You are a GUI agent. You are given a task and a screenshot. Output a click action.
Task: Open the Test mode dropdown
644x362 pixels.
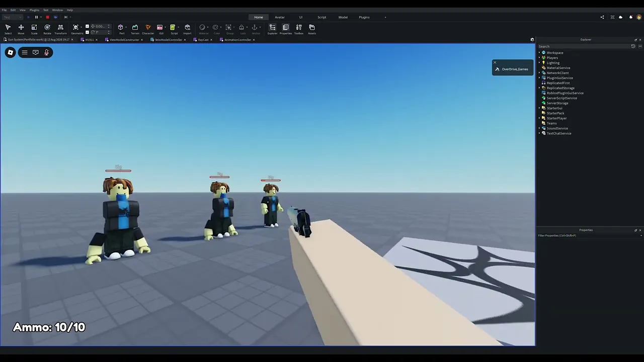click(13, 17)
